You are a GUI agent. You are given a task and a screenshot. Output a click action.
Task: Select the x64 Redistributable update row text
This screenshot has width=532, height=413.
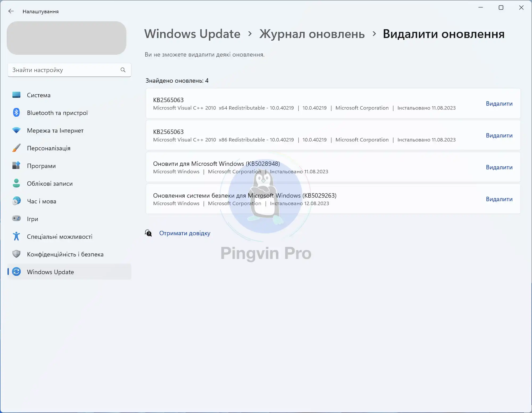click(304, 104)
